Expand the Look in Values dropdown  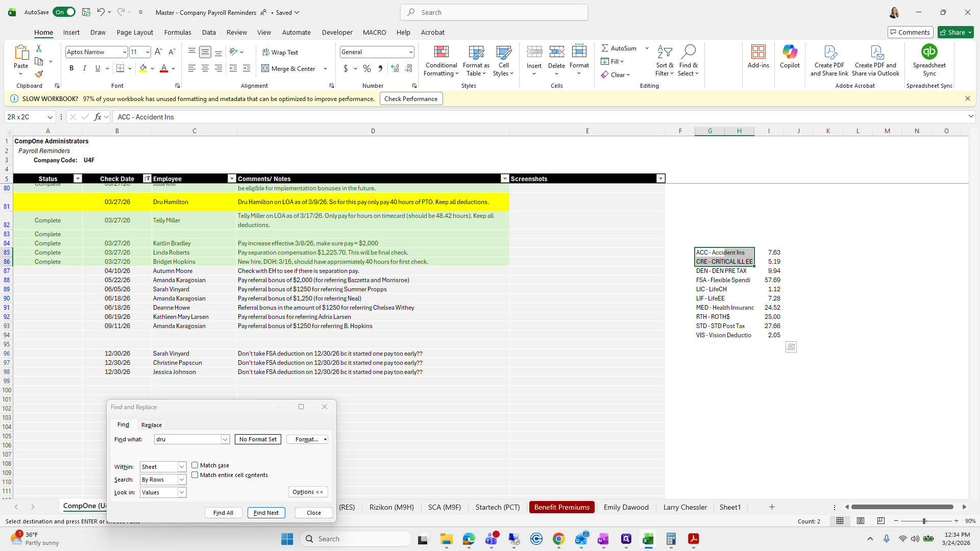click(x=181, y=492)
